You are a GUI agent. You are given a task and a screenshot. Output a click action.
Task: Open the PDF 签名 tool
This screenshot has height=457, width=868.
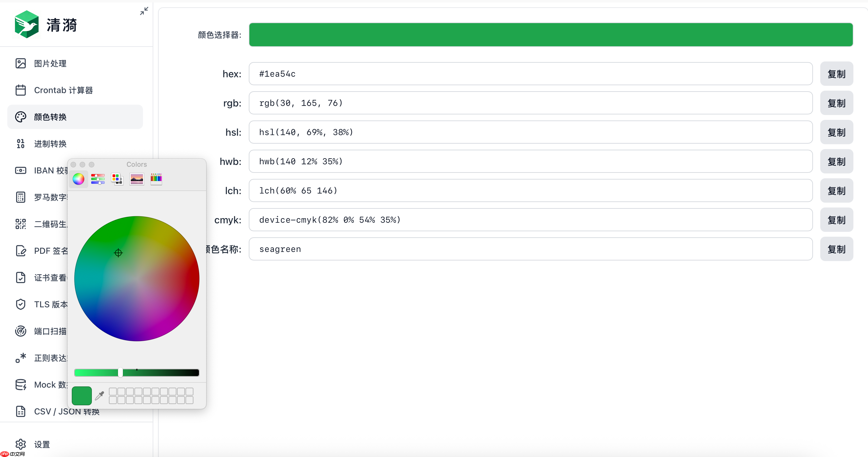pyautogui.click(x=50, y=251)
